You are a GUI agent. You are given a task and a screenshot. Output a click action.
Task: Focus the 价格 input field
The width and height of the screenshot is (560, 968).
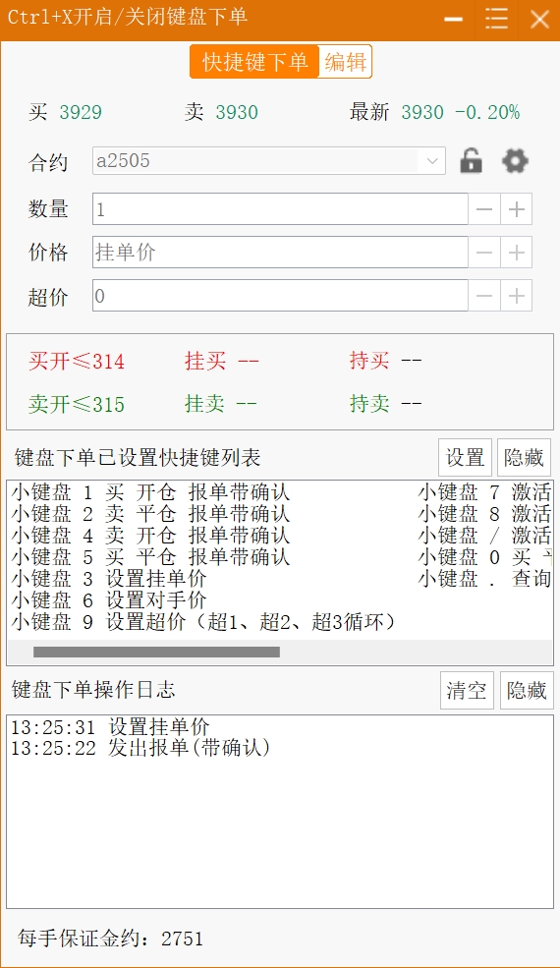click(x=280, y=253)
